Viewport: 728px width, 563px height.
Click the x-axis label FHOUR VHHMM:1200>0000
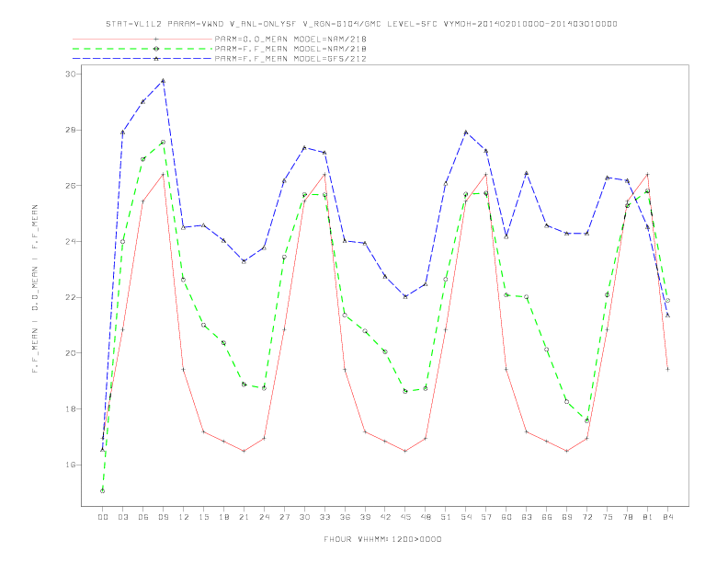tap(382, 539)
